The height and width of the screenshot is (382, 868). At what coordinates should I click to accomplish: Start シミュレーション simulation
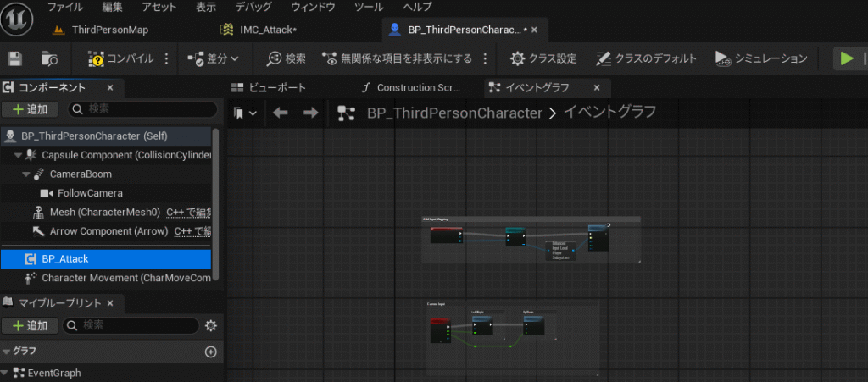click(761, 58)
